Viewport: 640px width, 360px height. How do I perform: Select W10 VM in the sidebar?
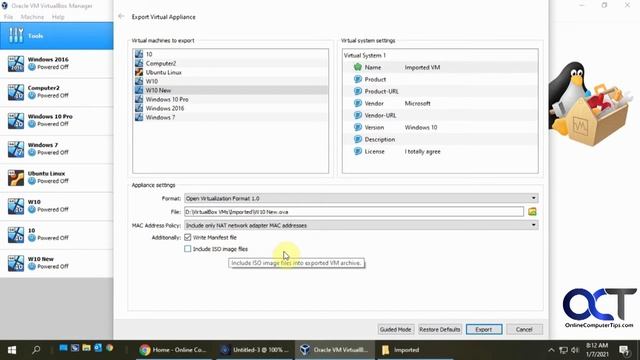[56, 206]
